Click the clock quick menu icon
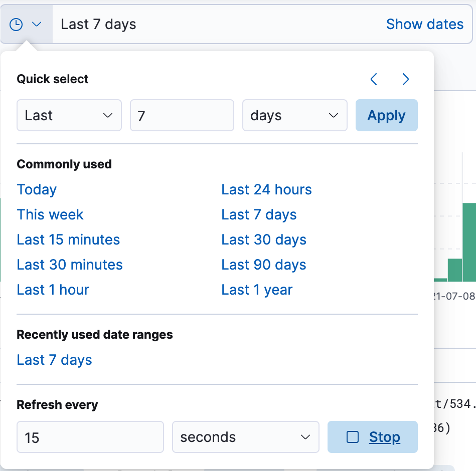This screenshot has width=476, height=471. click(x=17, y=25)
